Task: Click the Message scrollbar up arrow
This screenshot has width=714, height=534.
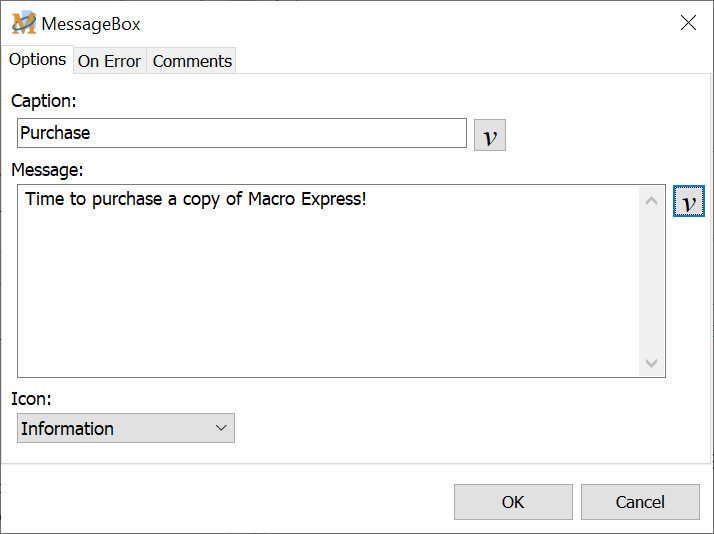Action: pos(652,201)
